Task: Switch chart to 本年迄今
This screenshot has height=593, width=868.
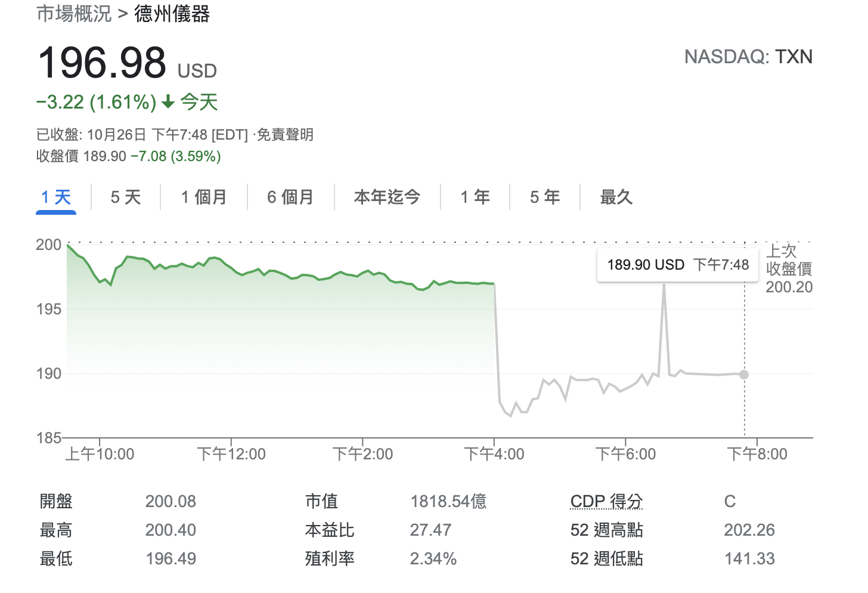Action: tap(387, 197)
